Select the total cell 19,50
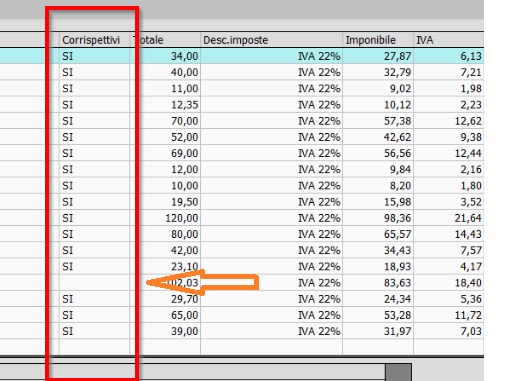This screenshot has height=381, width=524. click(x=165, y=202)
